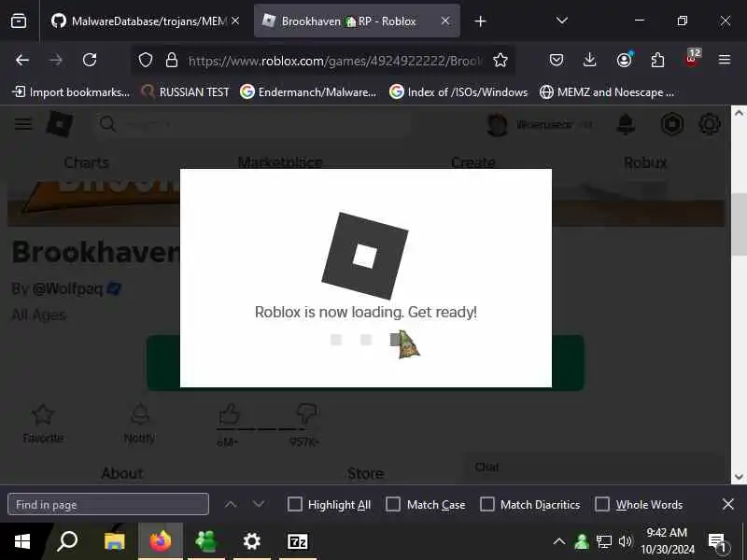Click the user avatar in the Roblox header
The image size is (747, 560).
pos(498,125)
